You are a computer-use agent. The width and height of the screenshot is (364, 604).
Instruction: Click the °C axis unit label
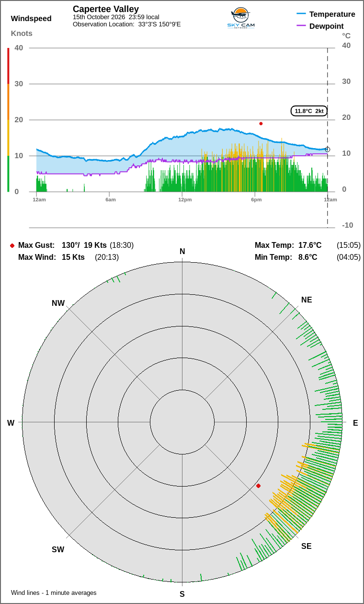click(346, 36)
